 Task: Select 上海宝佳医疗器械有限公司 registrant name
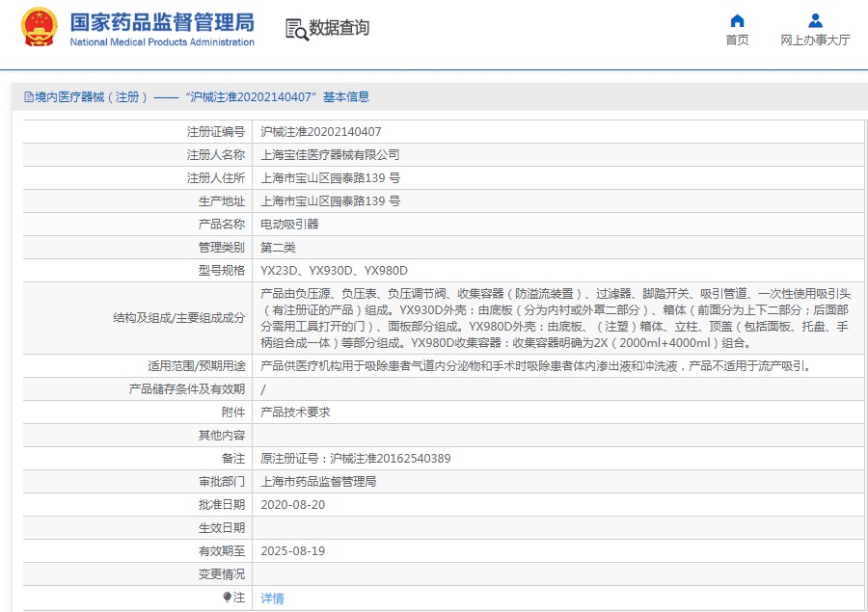click(x=330, y=155)
